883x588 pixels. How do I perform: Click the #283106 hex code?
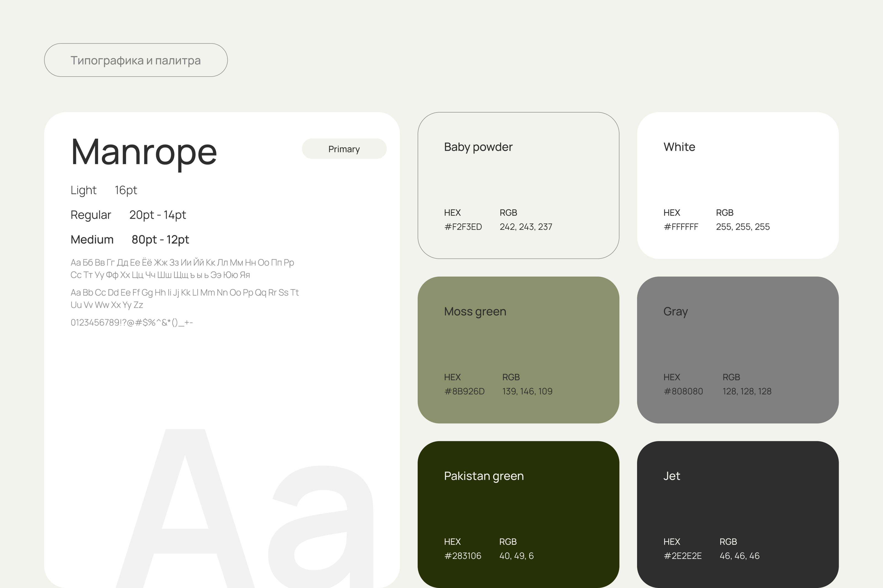tap(462, 556)
